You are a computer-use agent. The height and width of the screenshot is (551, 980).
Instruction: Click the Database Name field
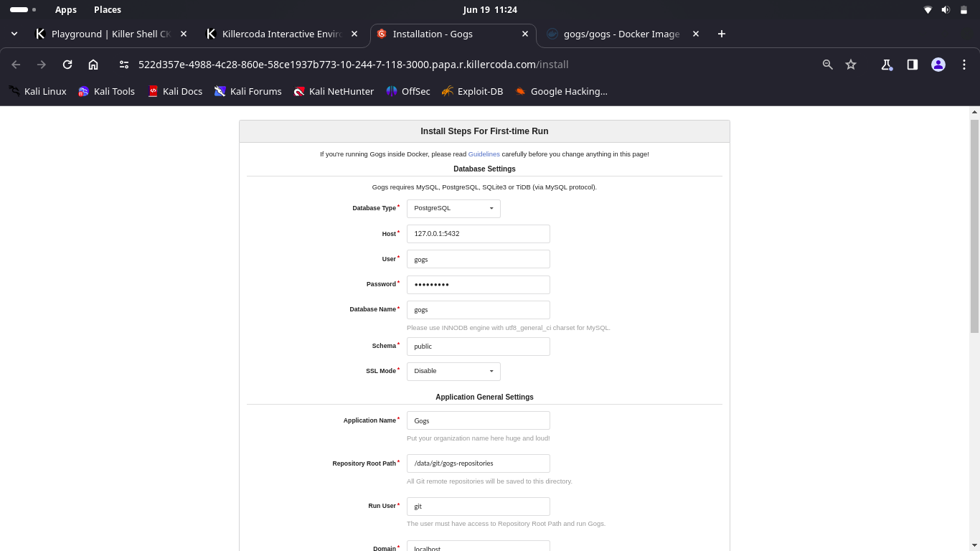click(x=479, y=310)
